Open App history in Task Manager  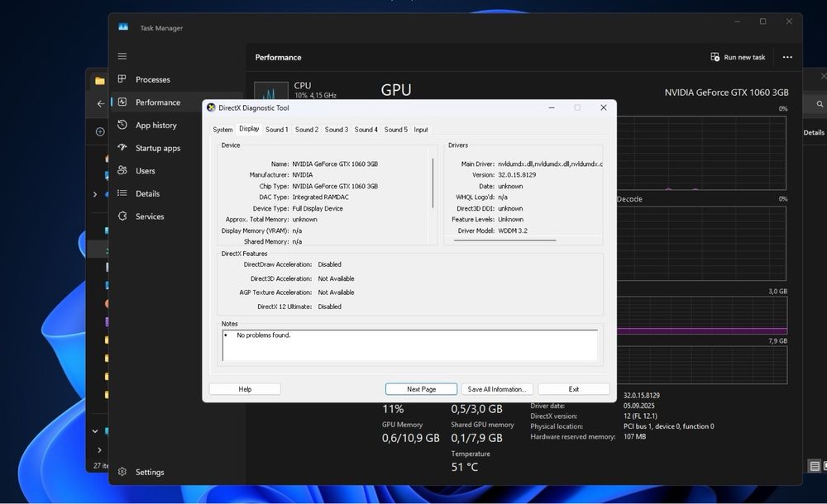(155, 125)
